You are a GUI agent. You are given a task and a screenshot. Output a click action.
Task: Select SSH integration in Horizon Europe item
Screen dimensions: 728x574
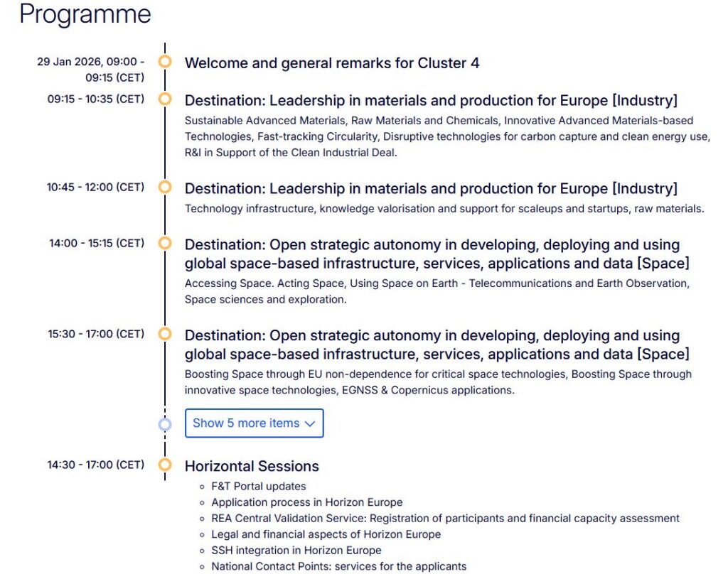(x=296, y=551)
